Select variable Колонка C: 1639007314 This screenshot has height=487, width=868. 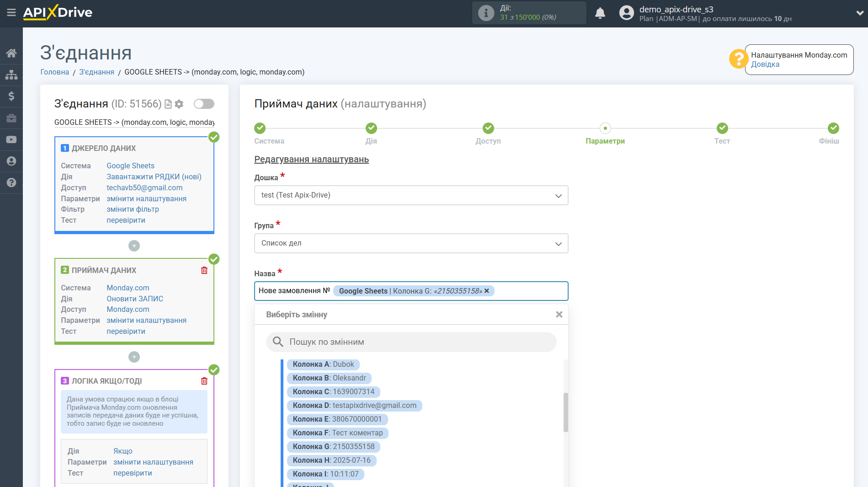334,392
